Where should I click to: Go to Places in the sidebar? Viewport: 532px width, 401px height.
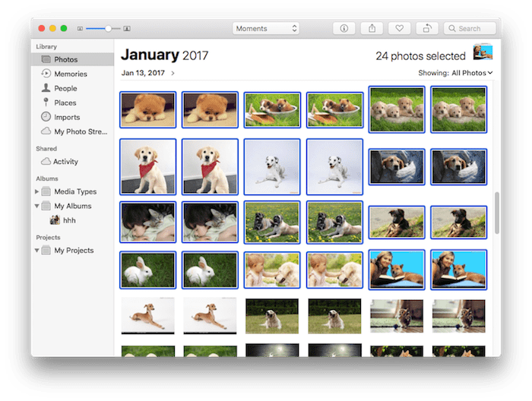[x=65, y=103]
